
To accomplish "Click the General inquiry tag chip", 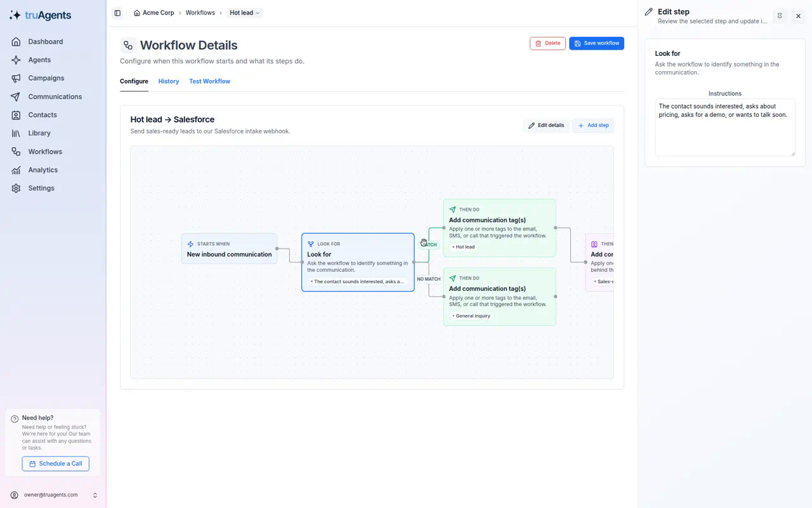I will 471,316.
